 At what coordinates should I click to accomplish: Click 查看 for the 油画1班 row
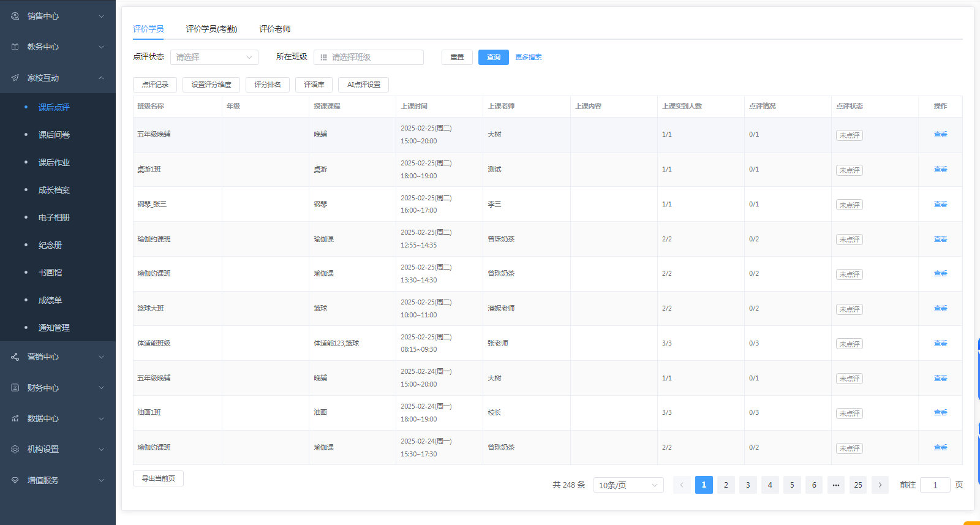coord(940,412)
